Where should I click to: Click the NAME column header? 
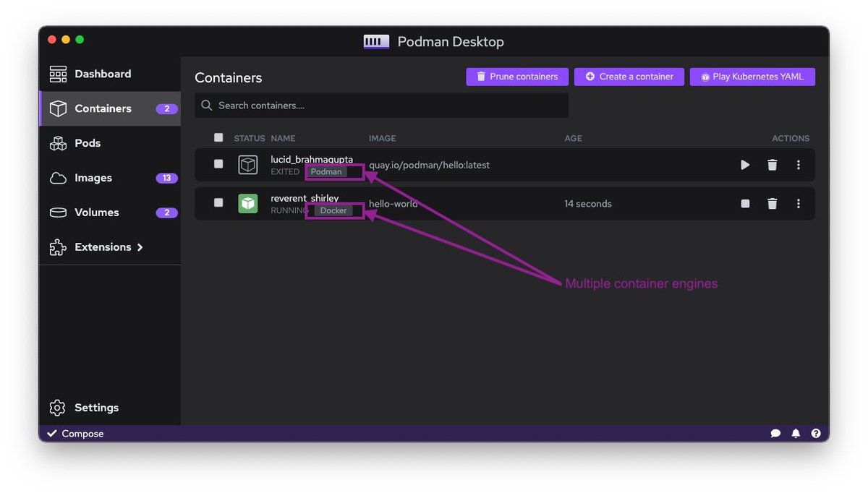[283, 138]
